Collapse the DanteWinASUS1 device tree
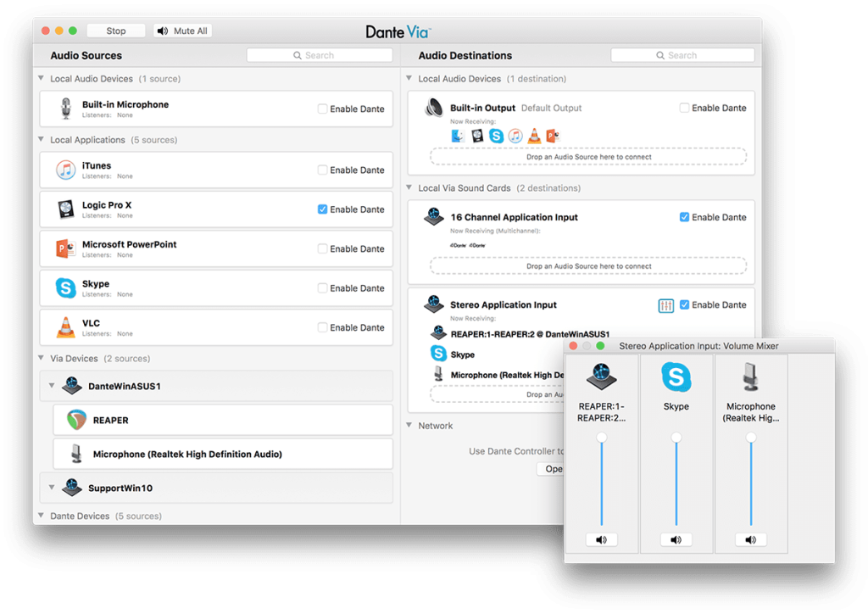The height and width of the screenshot is (614, 868). [52, 385]
